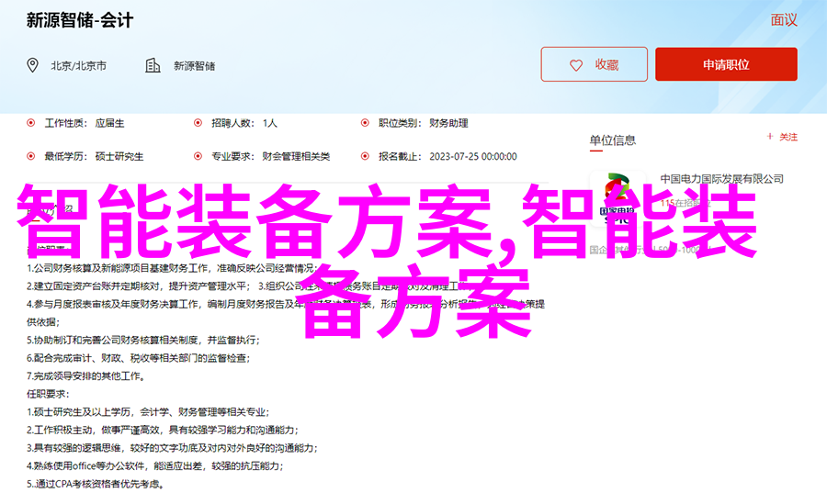The image size is (827, 504).
Task: Click the location pin icon beside 北京/北京市
Action: click(33, 65)
